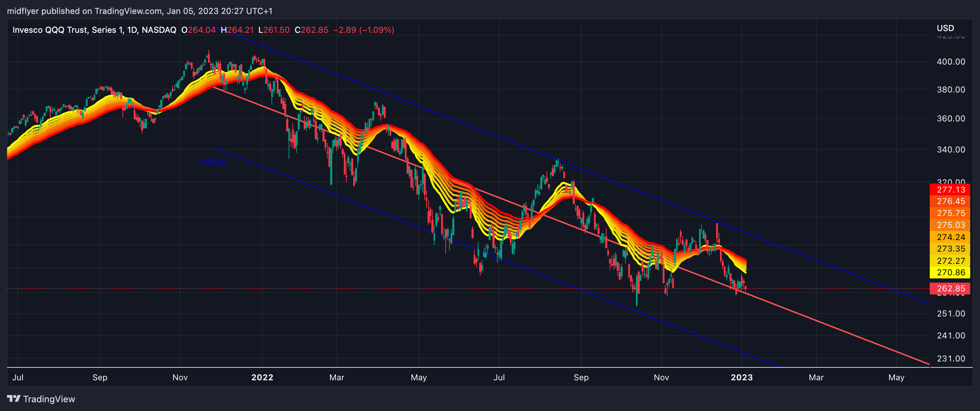The image size is (980, 411).
Task: Click the close value C262.85
Action: pos(312,30)
